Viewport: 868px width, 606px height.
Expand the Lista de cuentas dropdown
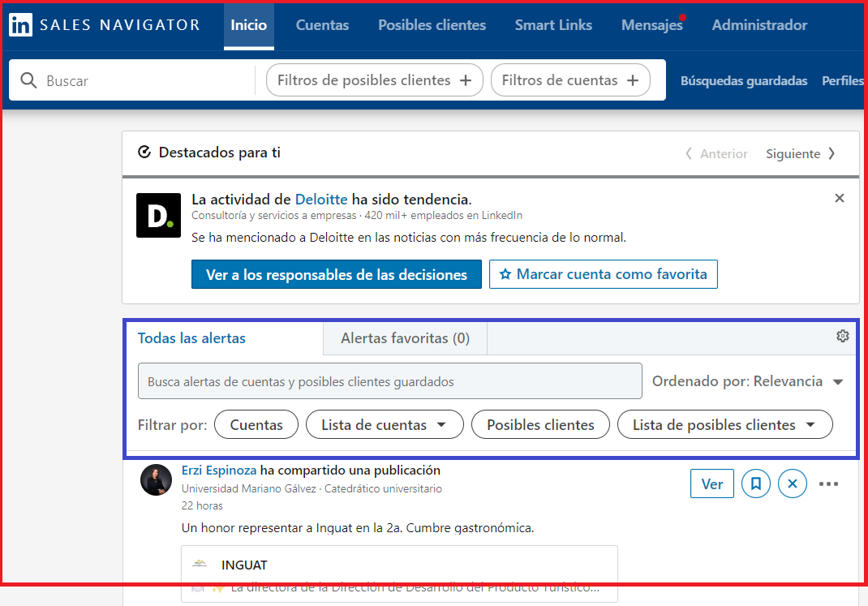[385, 424]
